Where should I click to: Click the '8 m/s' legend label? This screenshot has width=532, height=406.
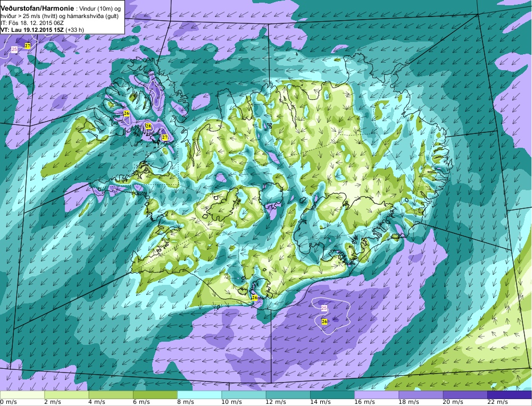pyautogui.click(x=186, y=402)
